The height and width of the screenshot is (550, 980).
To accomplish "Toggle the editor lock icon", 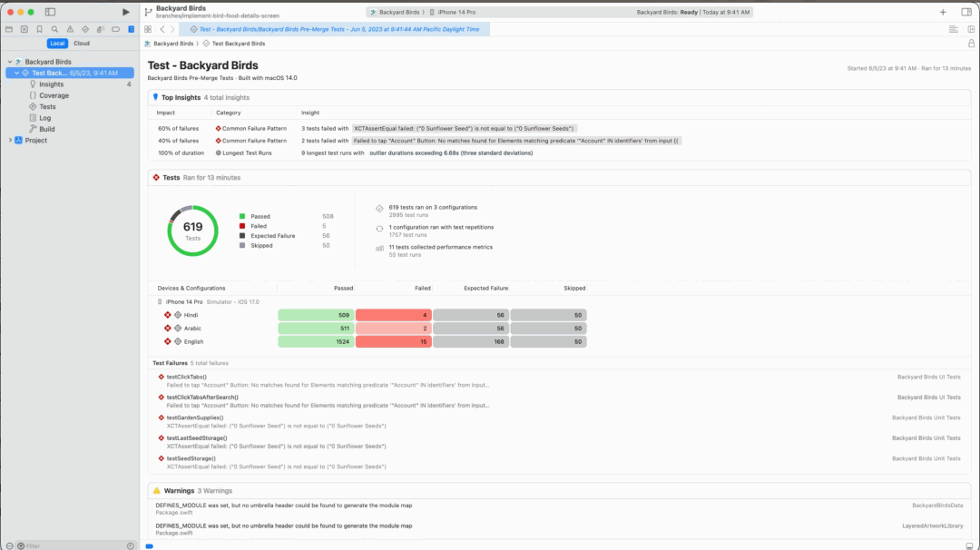I will (x=971, y=44).
